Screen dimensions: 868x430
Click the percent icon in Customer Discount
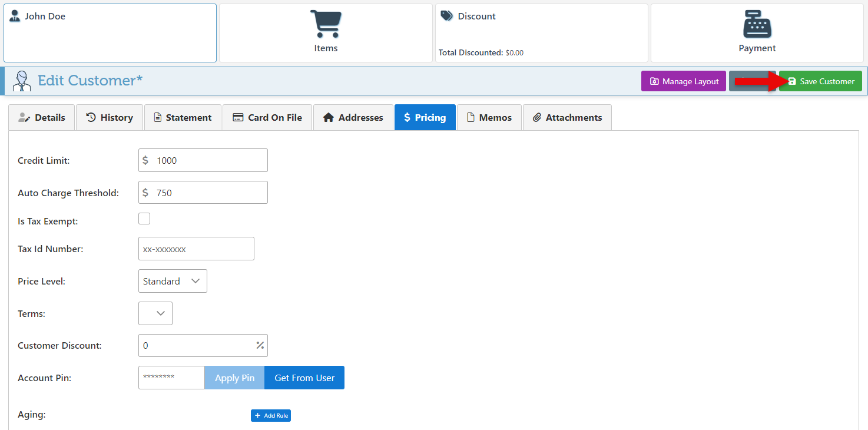[x=260, y=345]
